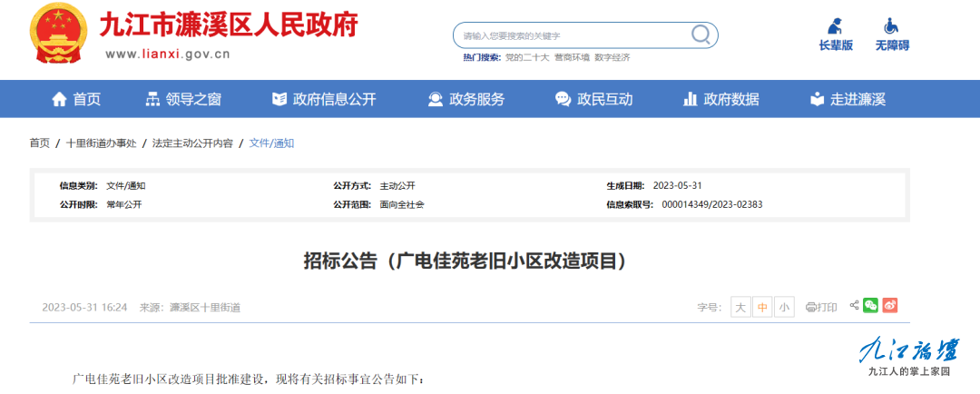980x394 pixels.
Task: Click the share icon
Action: [x=854, y=306]
